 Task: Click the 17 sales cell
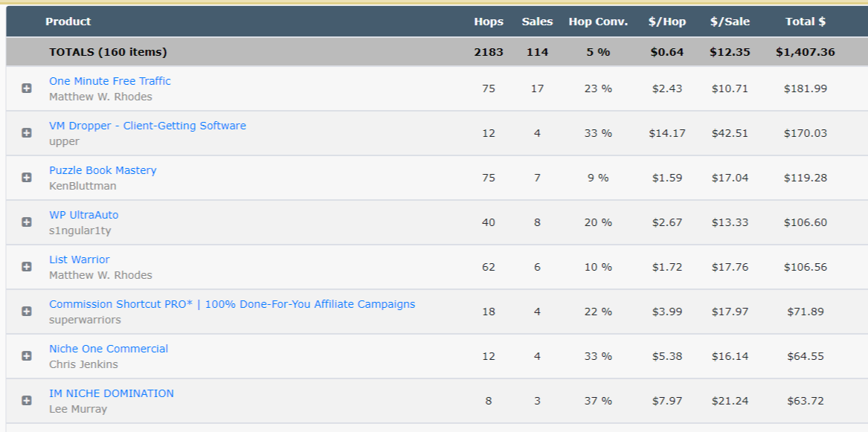click(537, 88)
